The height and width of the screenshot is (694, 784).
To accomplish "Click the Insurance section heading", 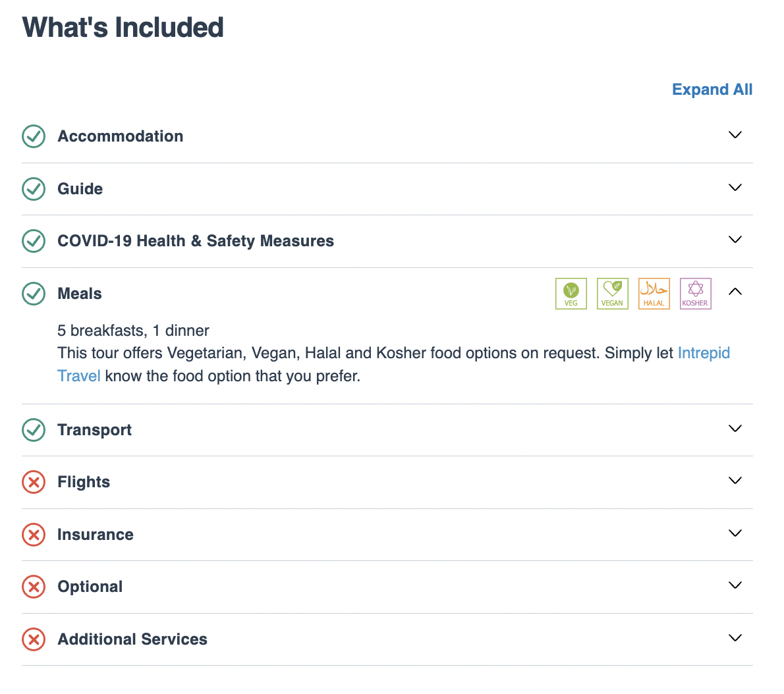I will [96, 535].
